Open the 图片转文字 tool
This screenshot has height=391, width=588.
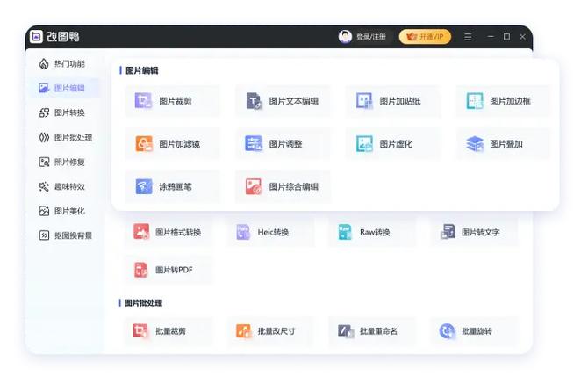click(475, 232)
